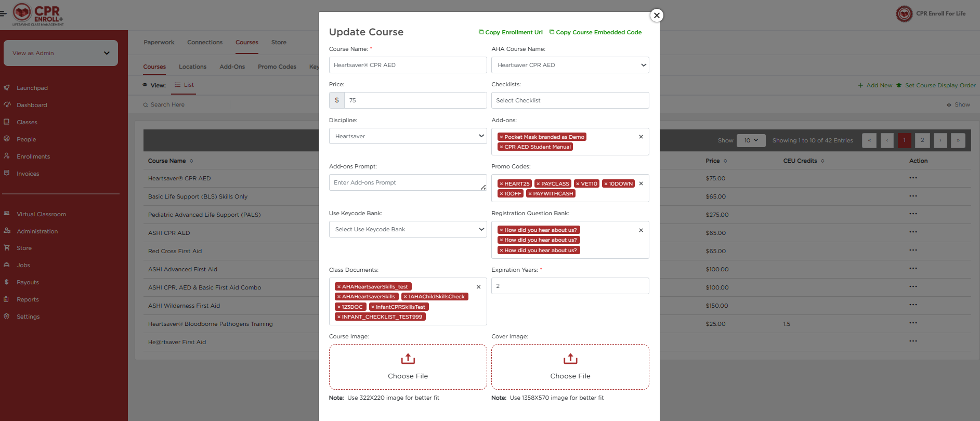Clear all Class Documents with the x
The width and height of the screenshot is (980, 421).
tap(479, 287)
